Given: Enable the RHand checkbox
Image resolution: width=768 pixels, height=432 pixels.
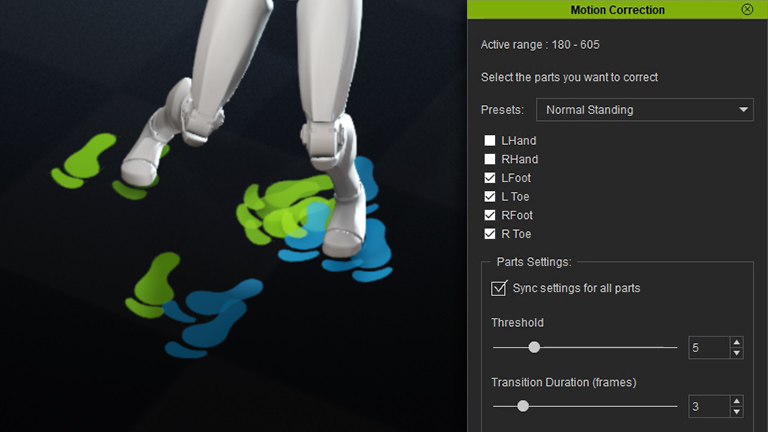Looking at the screenshot, I should [x=490, y=159].
